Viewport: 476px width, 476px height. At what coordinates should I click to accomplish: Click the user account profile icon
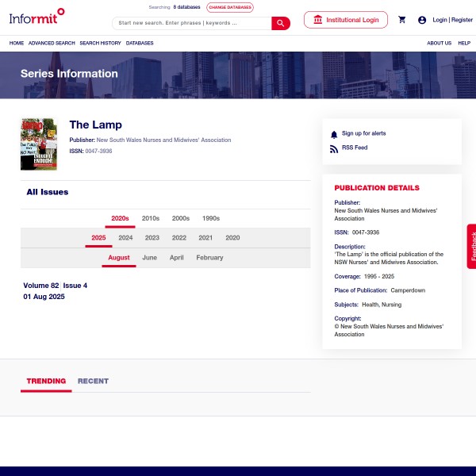coord(422,20)
